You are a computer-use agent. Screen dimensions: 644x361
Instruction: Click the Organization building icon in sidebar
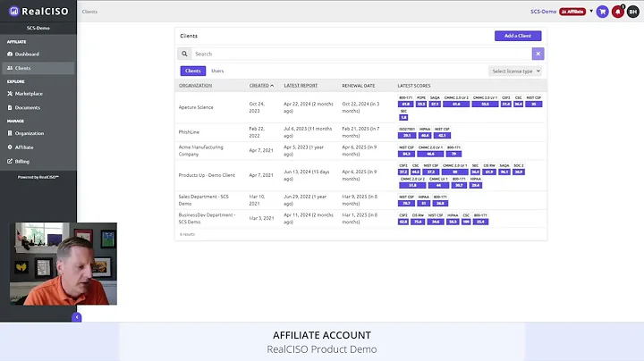[10, 133]
